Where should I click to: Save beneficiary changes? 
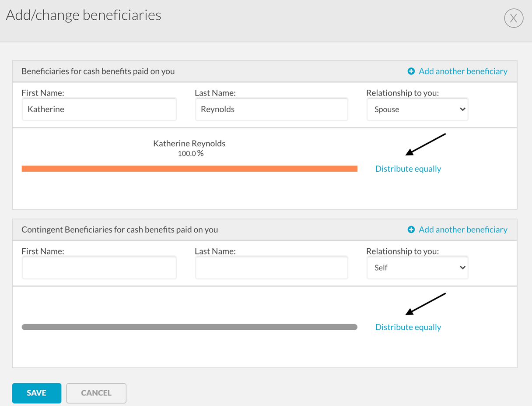click(37, 393)
